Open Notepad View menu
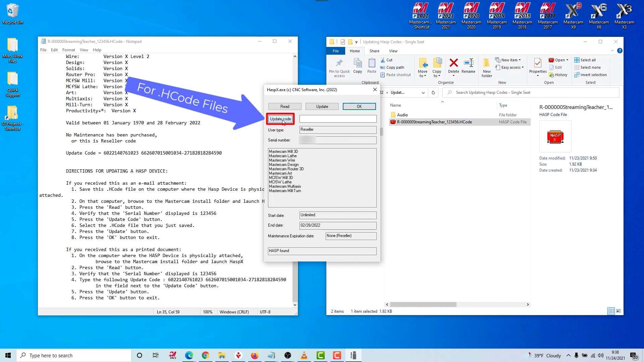644x362 pixels. (84, 50)
